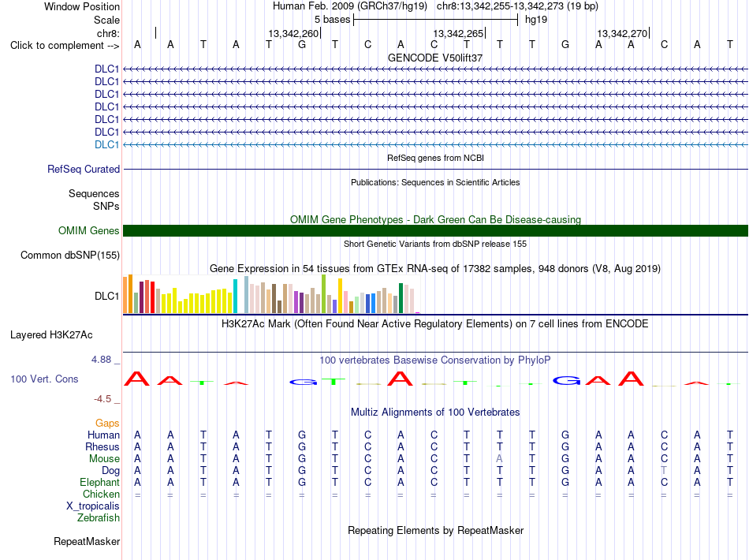Click the 'hg19' label next to the scale bar
The height and width of the screenshot is (560, 749).
536,20
